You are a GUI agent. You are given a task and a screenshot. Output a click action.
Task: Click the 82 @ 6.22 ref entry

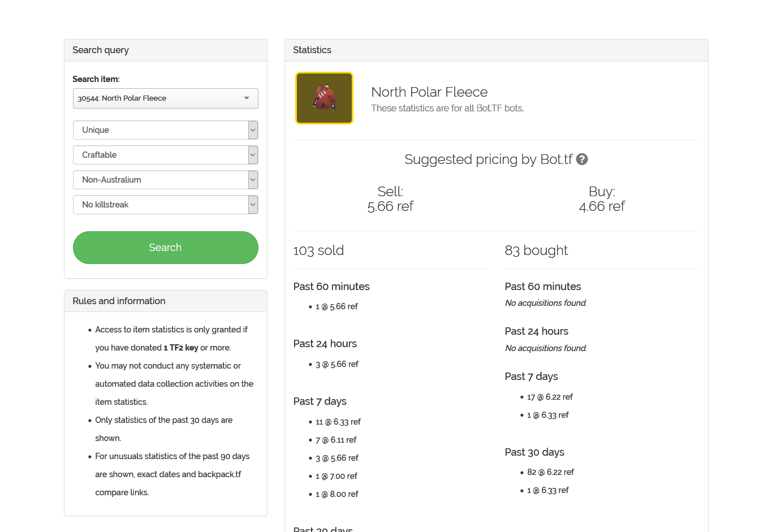[550, 472]
